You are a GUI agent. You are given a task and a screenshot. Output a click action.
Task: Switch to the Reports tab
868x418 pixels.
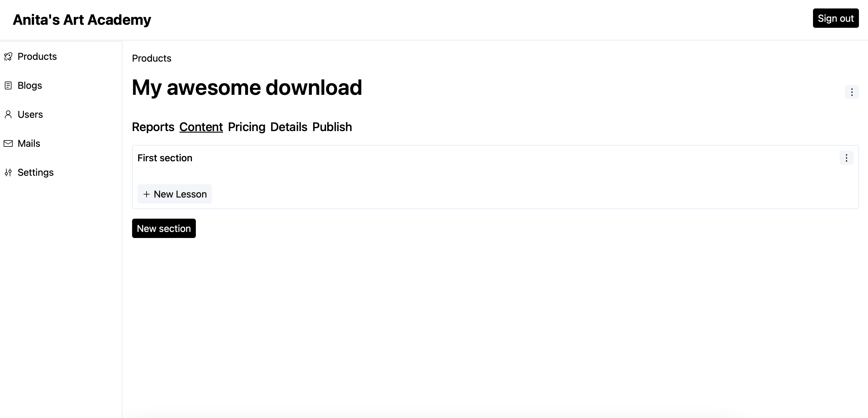click(153, 127)
